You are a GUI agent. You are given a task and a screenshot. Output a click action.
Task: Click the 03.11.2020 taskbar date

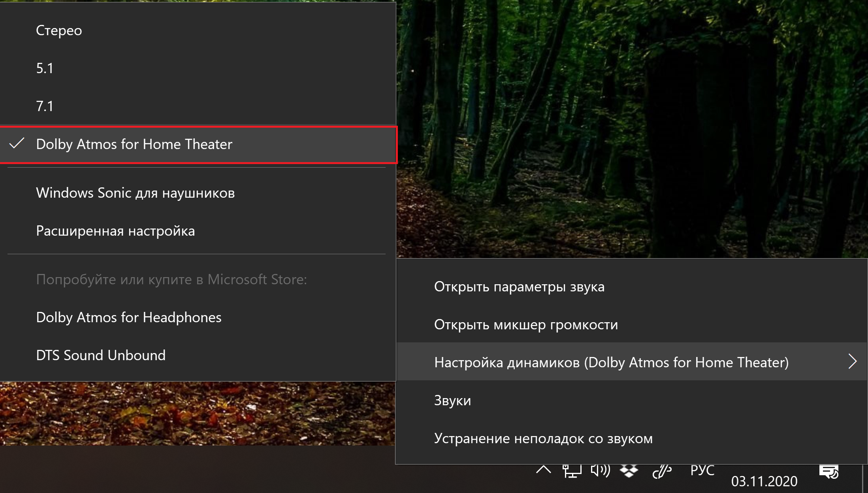point(764,481)
